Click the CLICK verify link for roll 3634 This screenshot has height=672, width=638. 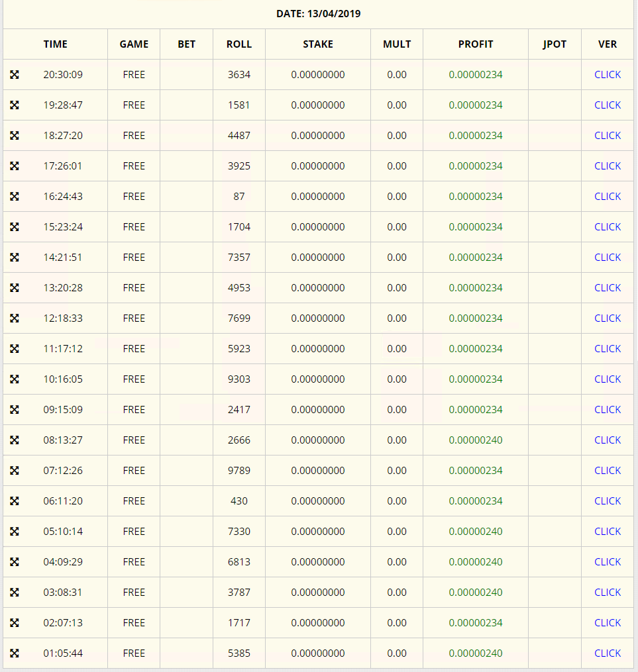(607, 75)
